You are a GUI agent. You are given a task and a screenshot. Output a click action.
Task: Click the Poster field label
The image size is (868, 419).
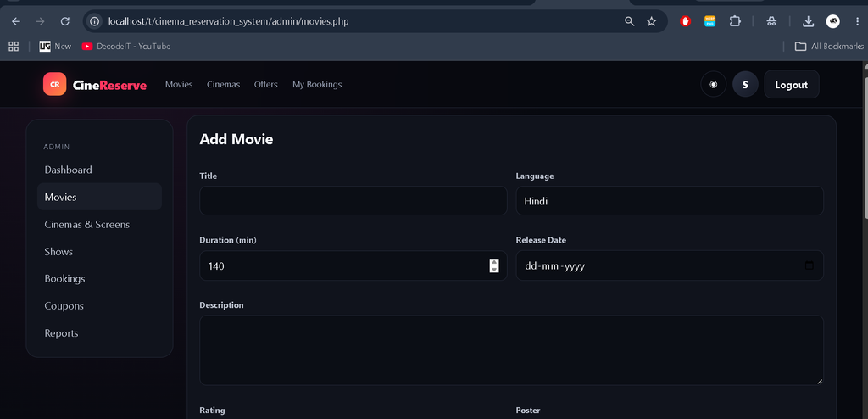pyautogui.click(x=528, y=411)
